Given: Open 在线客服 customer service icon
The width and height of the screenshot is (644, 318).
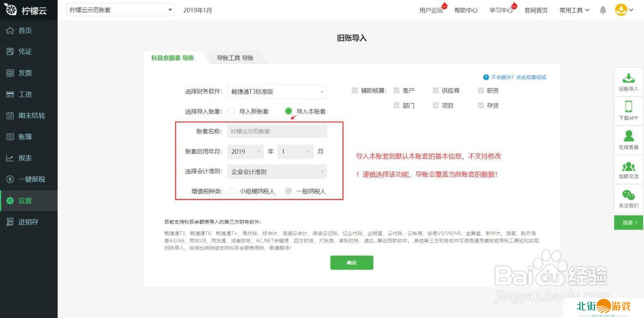Looking at the screenshot, I should 628,136.
